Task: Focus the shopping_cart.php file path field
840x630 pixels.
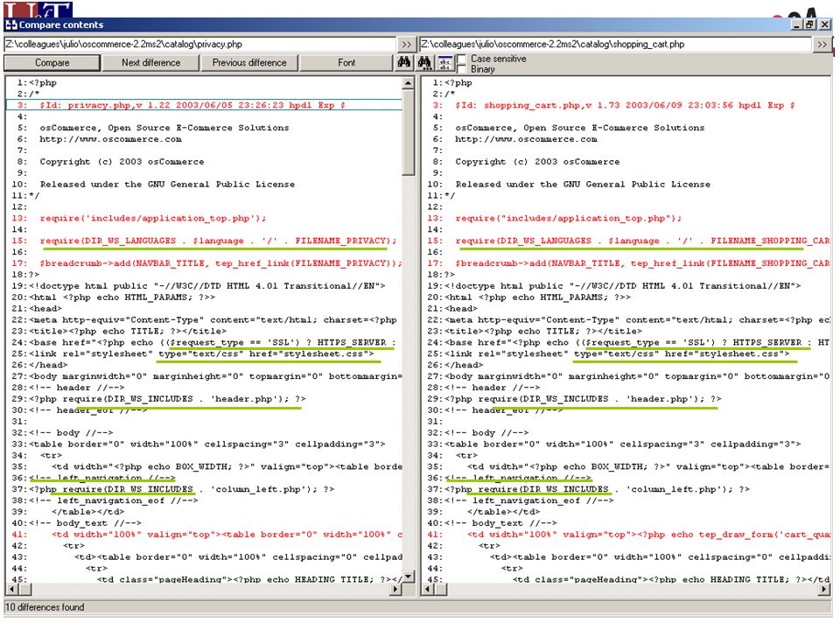Action: click(x=615, y=45)
